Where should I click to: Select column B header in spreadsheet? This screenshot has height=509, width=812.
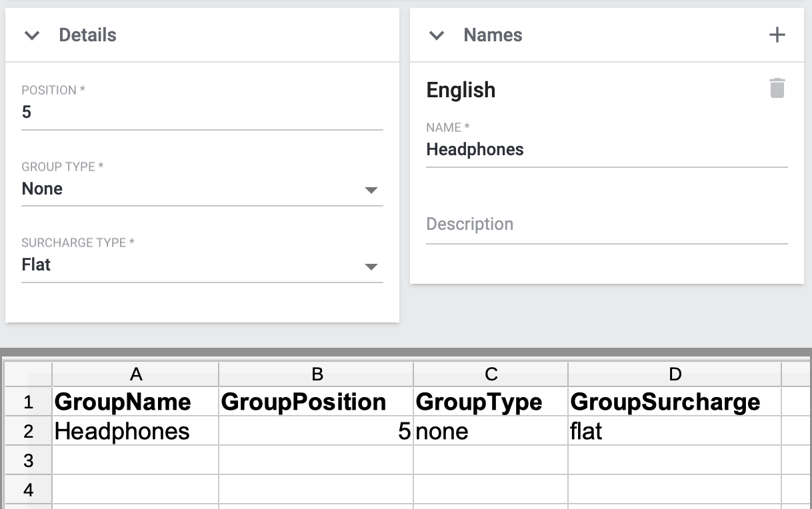click(316, 374)
